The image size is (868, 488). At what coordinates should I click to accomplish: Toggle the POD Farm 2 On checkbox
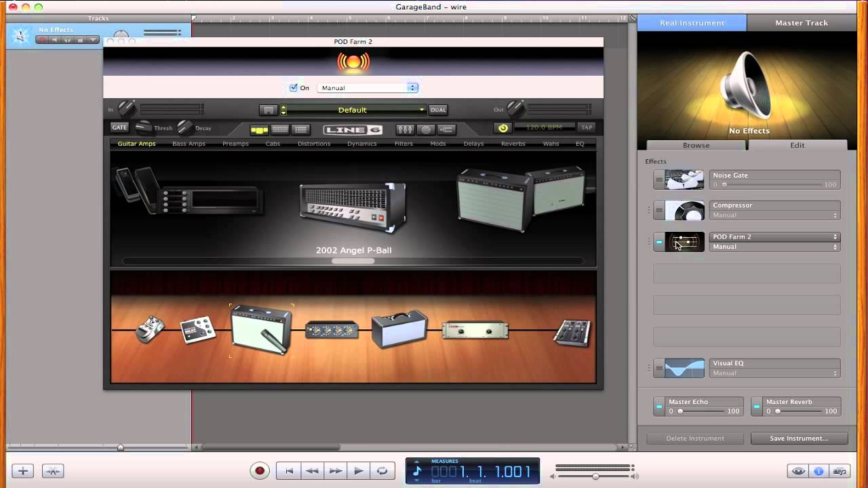293,87
